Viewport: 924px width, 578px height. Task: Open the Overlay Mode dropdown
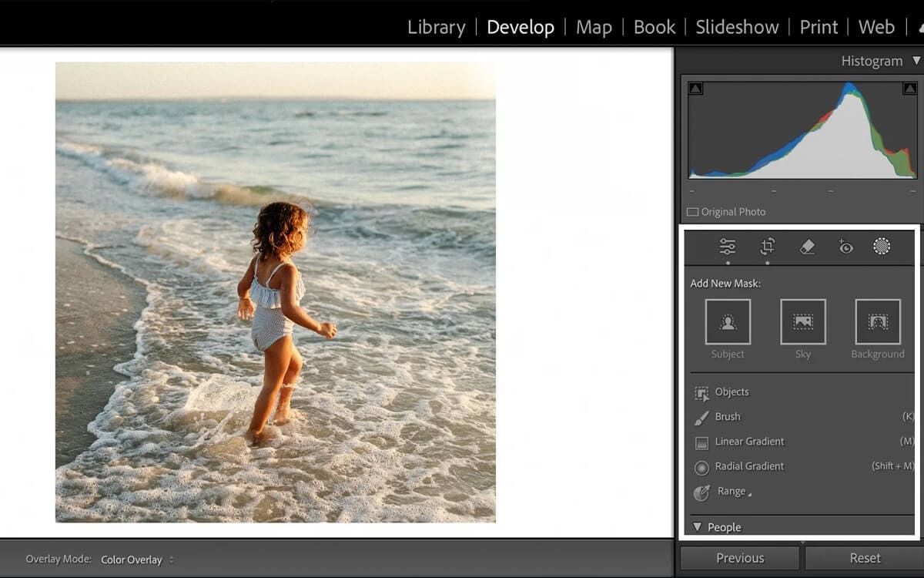tap(136, 560)
